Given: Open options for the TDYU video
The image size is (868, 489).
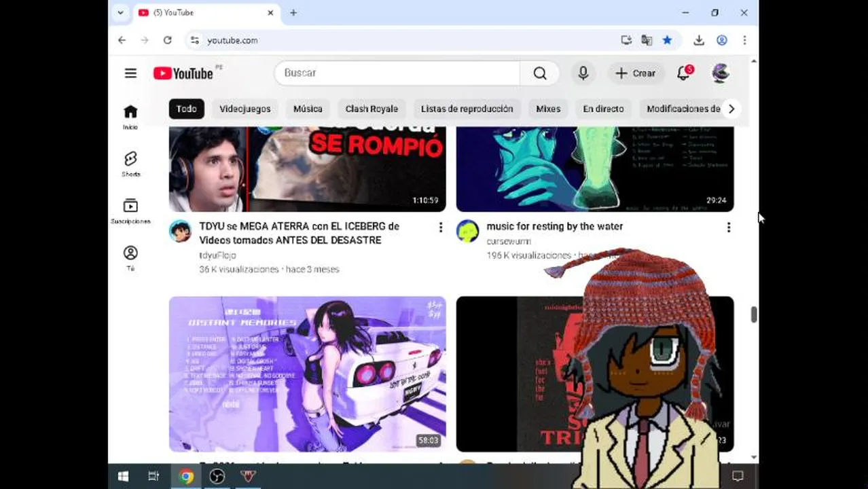Looking at the screenshot, I should click(x=441, y=227).
